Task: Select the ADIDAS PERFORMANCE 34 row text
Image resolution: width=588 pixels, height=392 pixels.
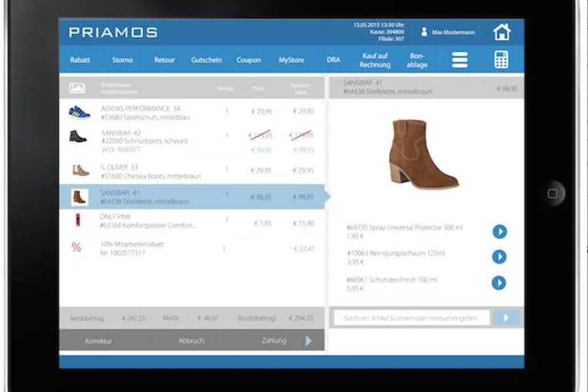Action: click(x=145, y=113)
